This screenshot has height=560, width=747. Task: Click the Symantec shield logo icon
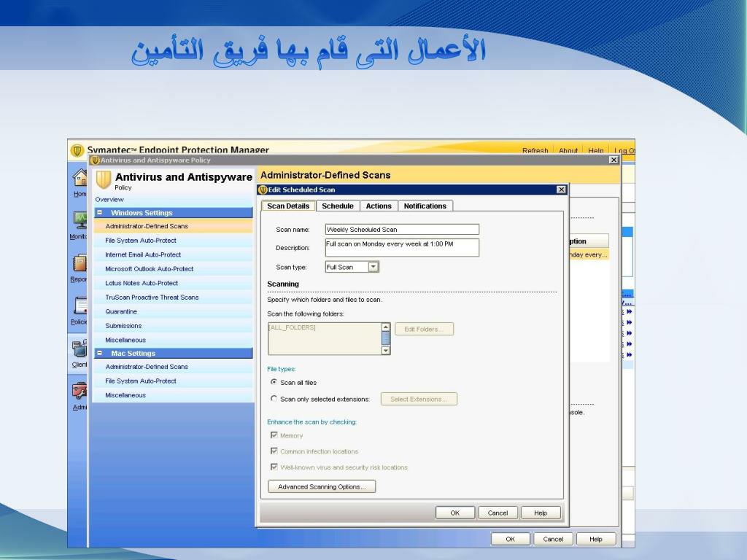(x=77, y=150)
